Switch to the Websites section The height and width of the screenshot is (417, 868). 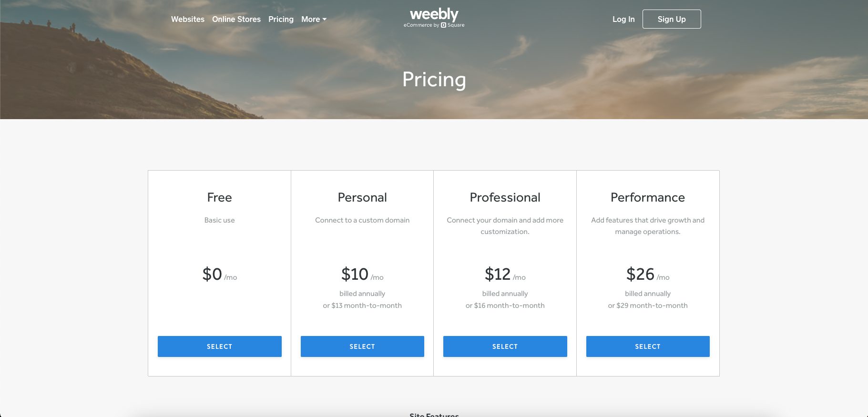coord(188,19)
